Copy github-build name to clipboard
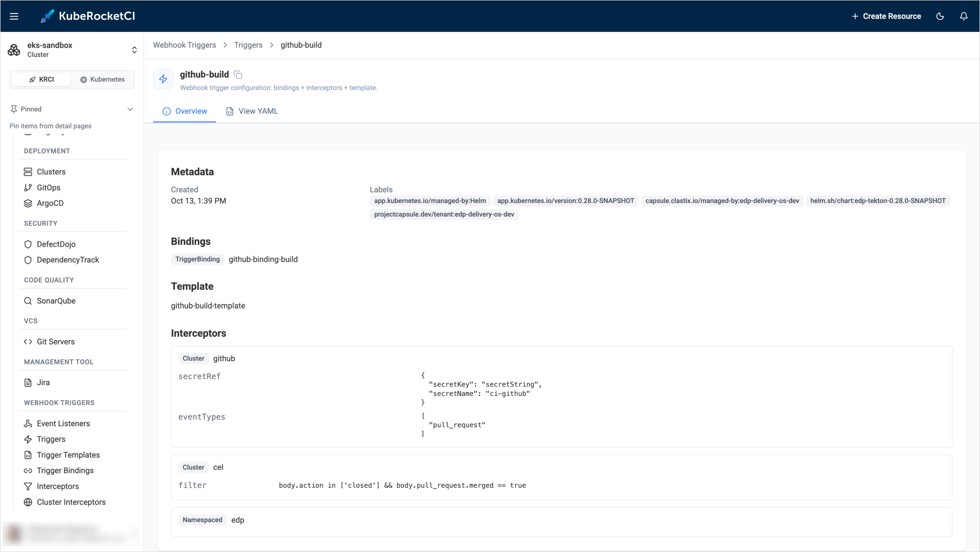Viewport: 980px width, 552px height. click(x=238, y=75)
